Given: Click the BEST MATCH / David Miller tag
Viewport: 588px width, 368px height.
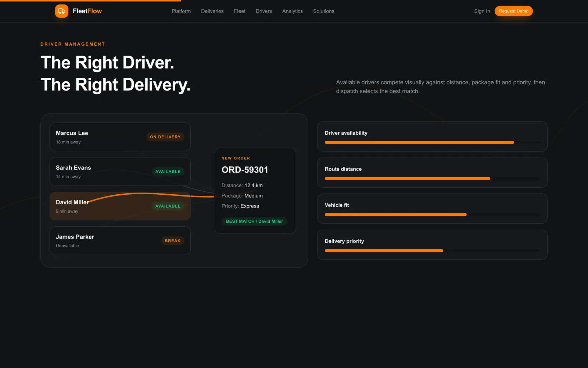Looking at the screenshot, I should click(254, 221).
